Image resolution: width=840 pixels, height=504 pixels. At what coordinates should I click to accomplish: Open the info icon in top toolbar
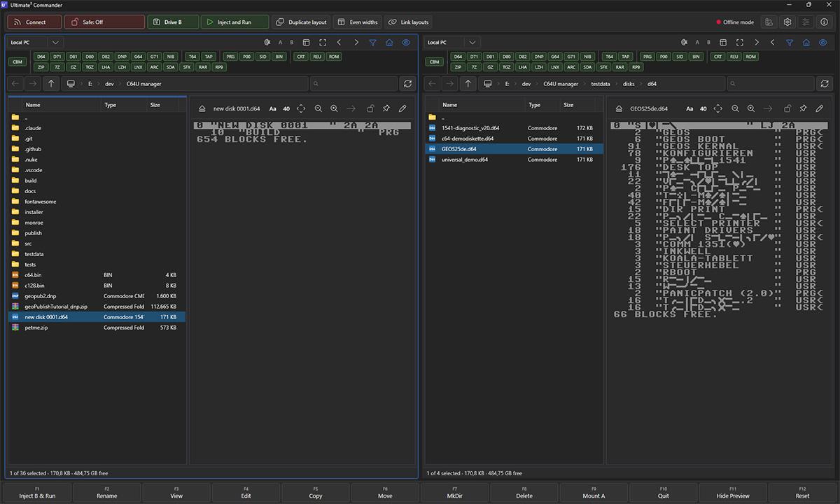tap(824, 22)
